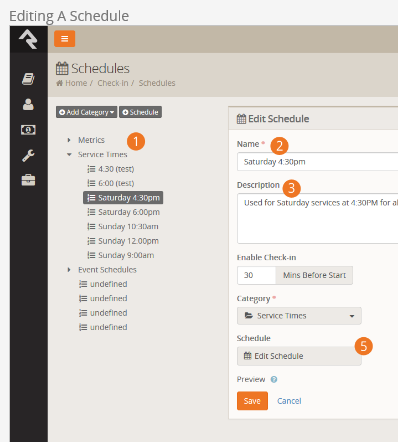Open the briefcase admin icon in sidebar
The width and height of the screenshot is (398, 442).
tap(28, 180)
